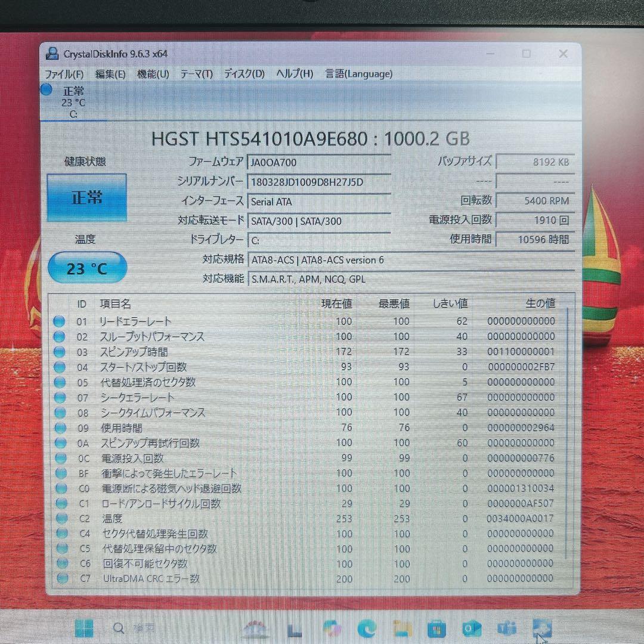The height and width of the screenshot is (644, 644).
Task: Click the 正常 health status button
Action: (x=86, y=197)
